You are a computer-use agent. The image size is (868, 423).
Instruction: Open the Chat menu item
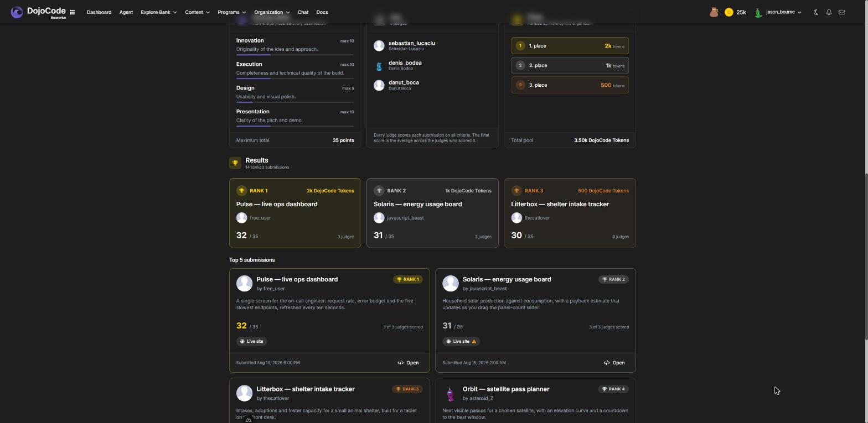(303, 12)
